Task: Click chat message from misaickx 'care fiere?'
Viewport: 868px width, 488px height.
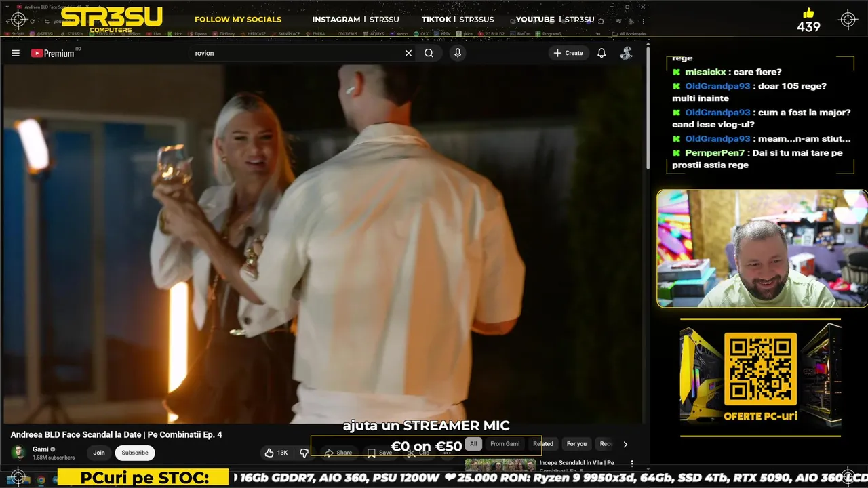Action: [728, 72]
